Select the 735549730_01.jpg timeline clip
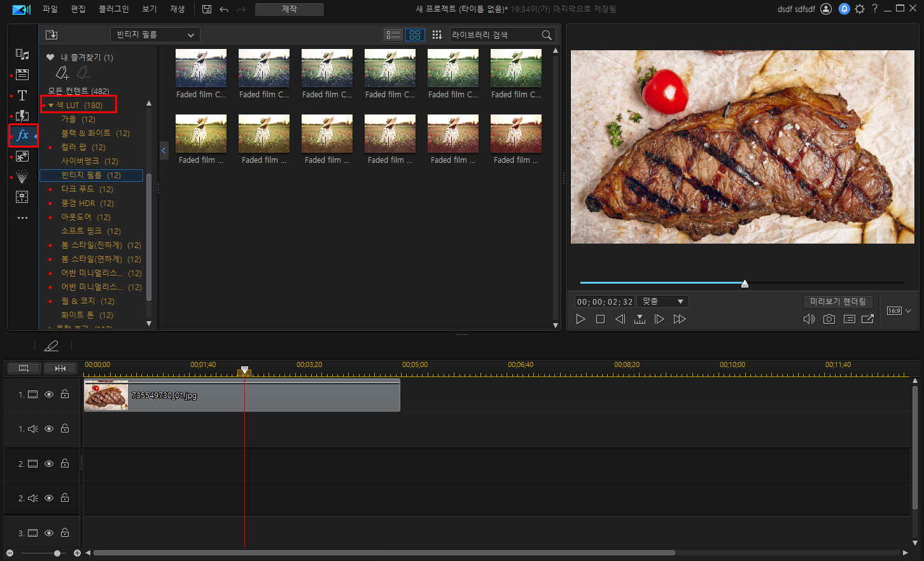This screenshot has width=924, height=561. tap(242, 395)
